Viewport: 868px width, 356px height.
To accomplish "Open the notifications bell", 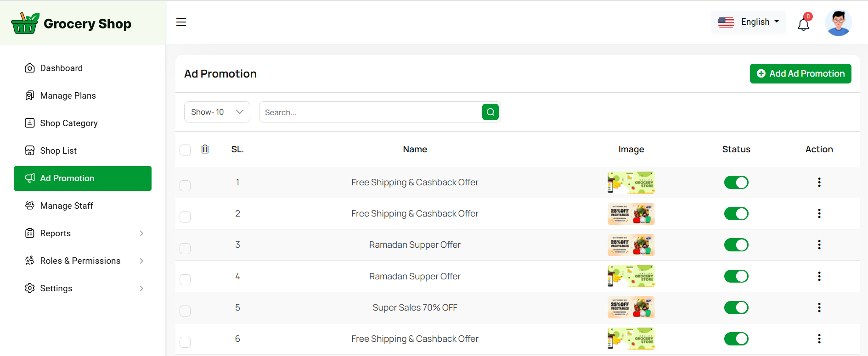I will pos(803,24).
